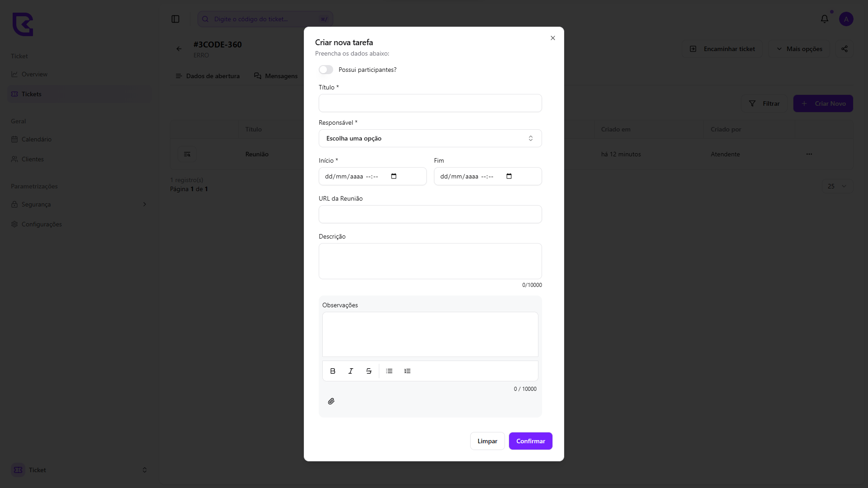Image resolution: width=868 pixels, height=488 pixels.
Task: Open the Dados de abertura tab
Action: point(208,76)
